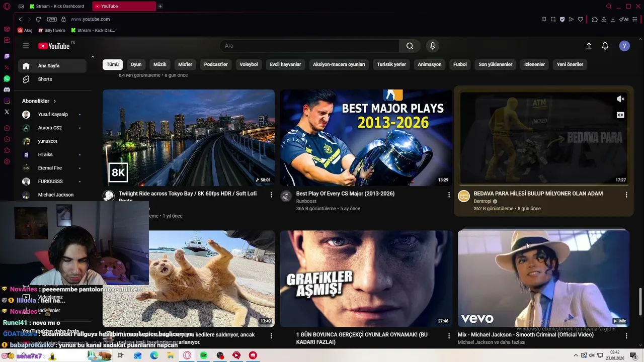Open the Best Major Plays 2013-2026 thumbnail
644x362 pixels.
coord(366,138)
